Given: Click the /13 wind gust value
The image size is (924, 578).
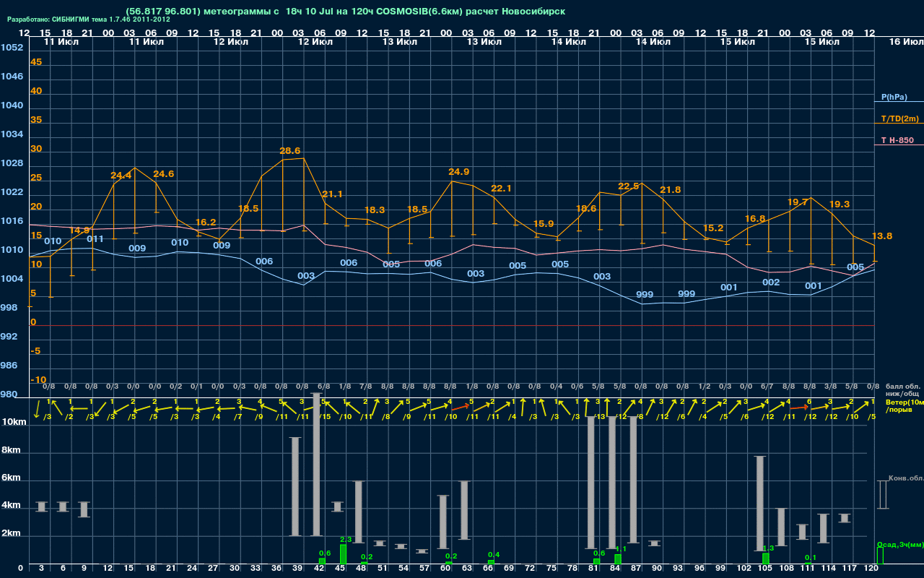Looking at the screenshot, I should [600, 417].
